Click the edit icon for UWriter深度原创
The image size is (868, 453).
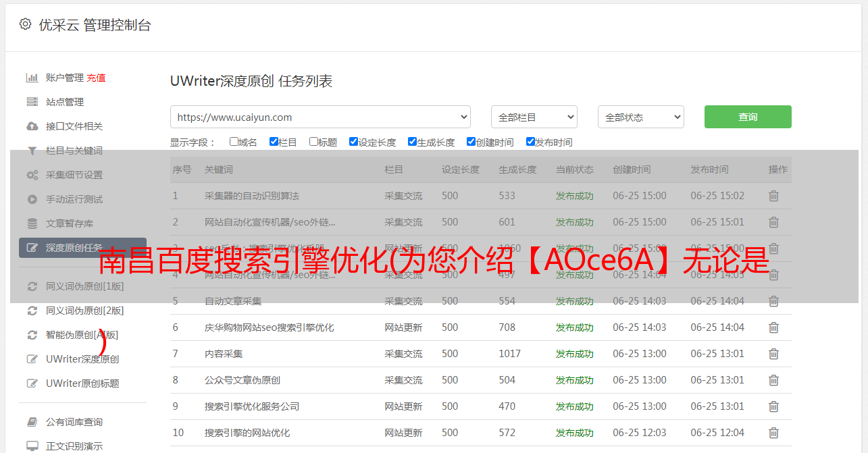pyautogui.click(x=32, y=359)
